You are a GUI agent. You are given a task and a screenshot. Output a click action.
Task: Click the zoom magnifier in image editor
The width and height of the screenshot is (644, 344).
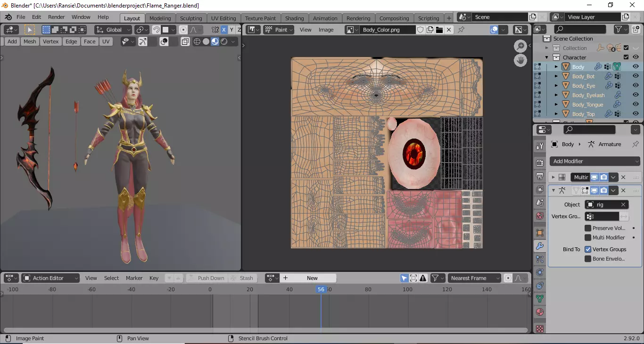click(x=520, y=46)
